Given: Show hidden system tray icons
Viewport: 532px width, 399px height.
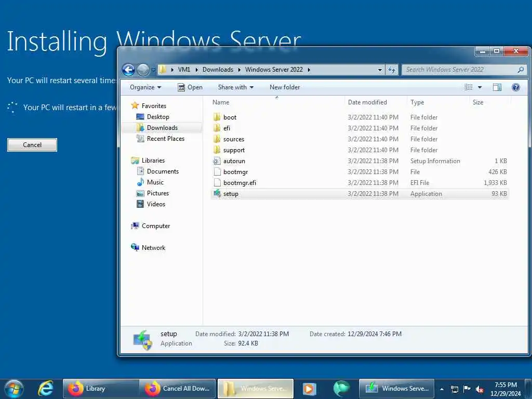Looking at the screenshot, I should [x=442, y=389].
